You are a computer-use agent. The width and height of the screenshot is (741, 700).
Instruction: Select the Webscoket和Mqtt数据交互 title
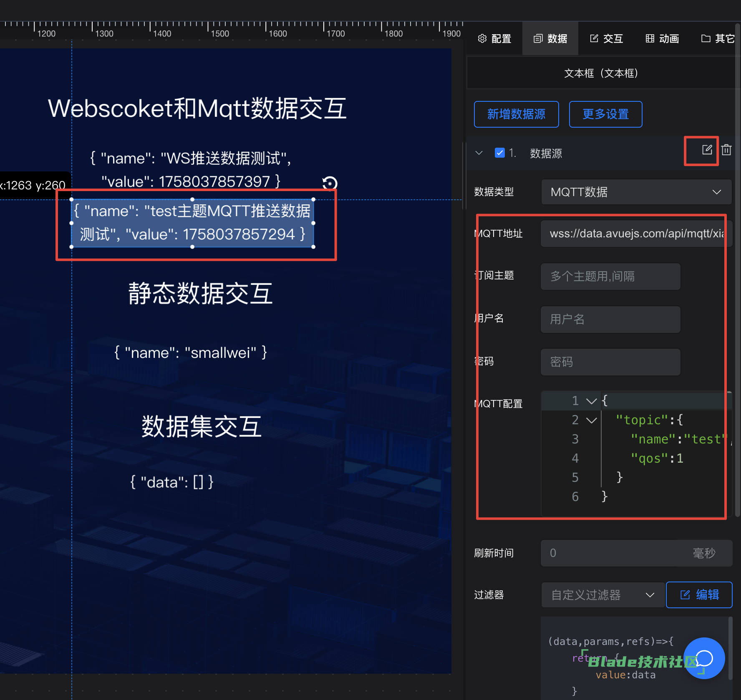[x=197, y=108]
